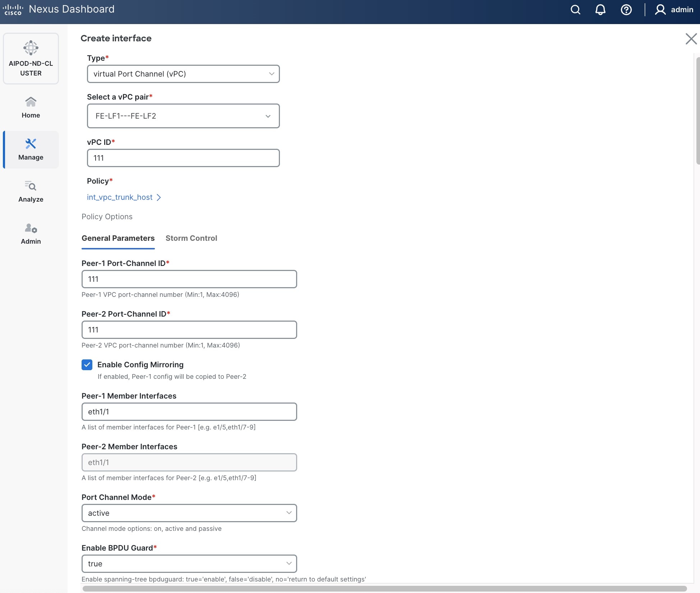The image size is (700, 593).
Task: Open the Manage section in sidebar
Action: click(x=31, y=150)
